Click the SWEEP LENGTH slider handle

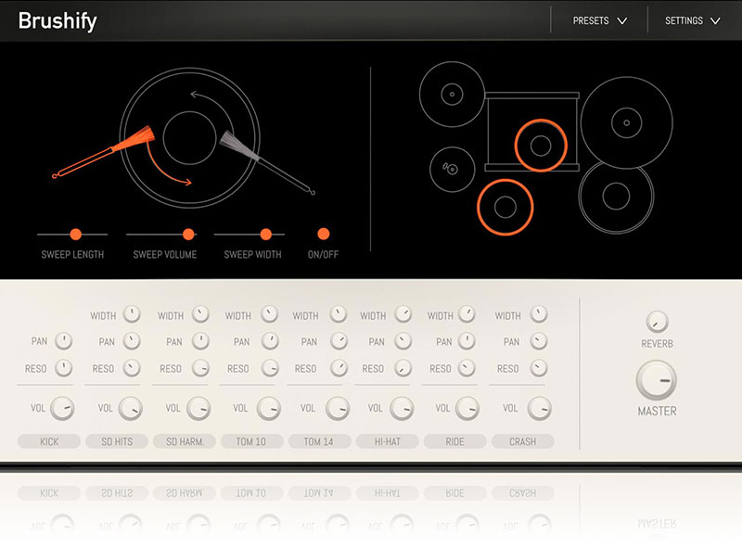[x=76, y=235]
